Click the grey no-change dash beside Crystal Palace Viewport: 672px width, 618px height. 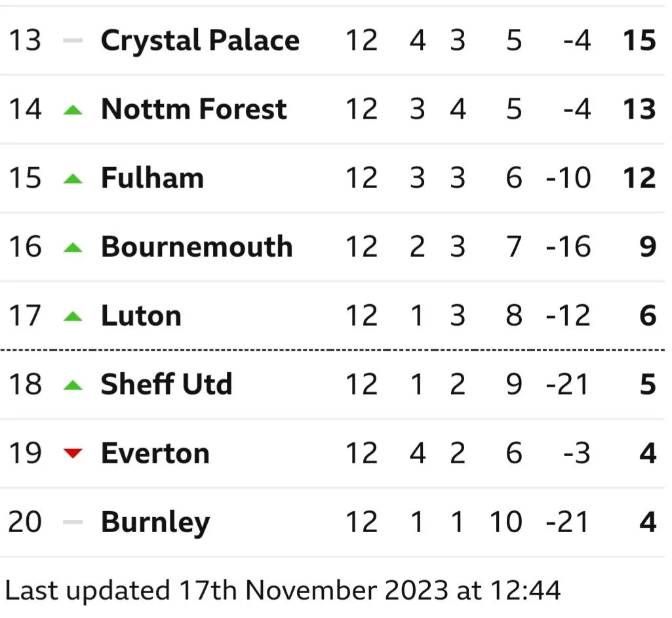[x=73, y=41]
